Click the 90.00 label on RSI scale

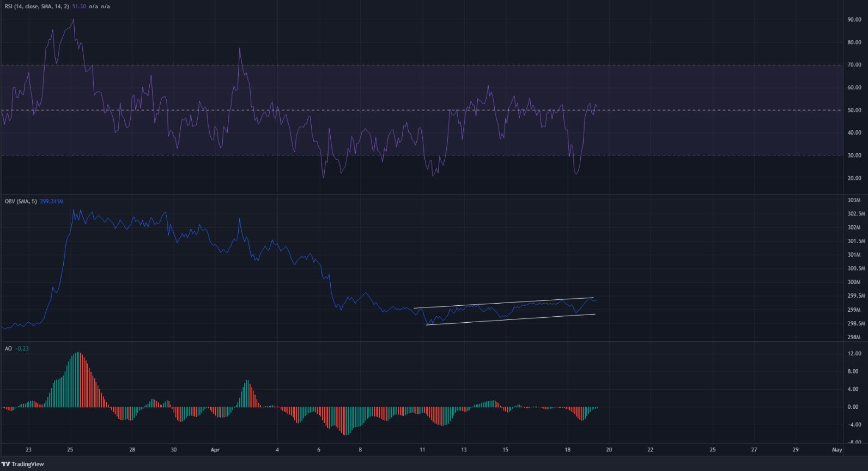854,20
